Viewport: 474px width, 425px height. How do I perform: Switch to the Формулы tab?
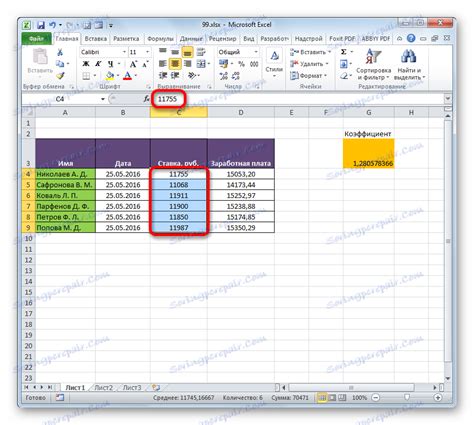160,39
